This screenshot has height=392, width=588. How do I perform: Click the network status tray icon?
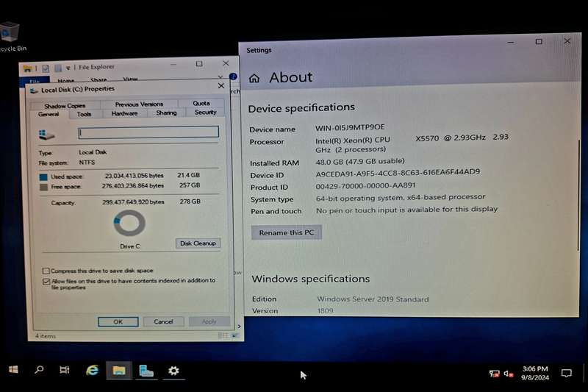(x=494, y=373)
